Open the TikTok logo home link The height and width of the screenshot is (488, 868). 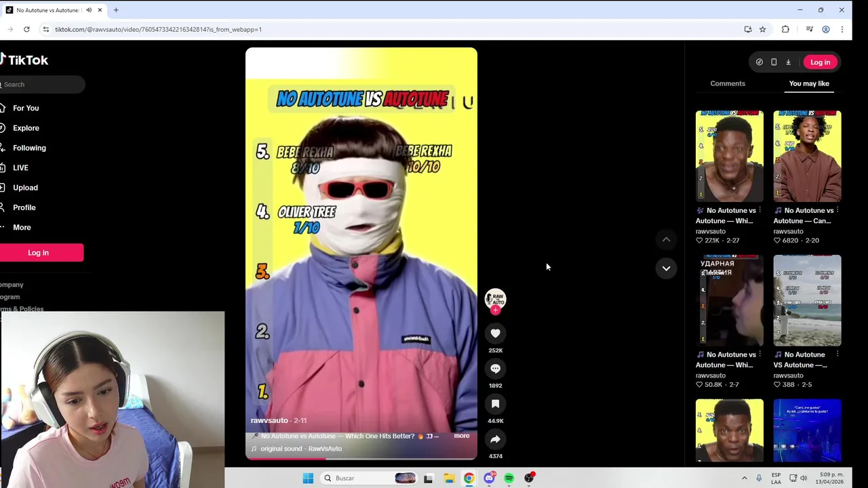click(x=24, y=60)
